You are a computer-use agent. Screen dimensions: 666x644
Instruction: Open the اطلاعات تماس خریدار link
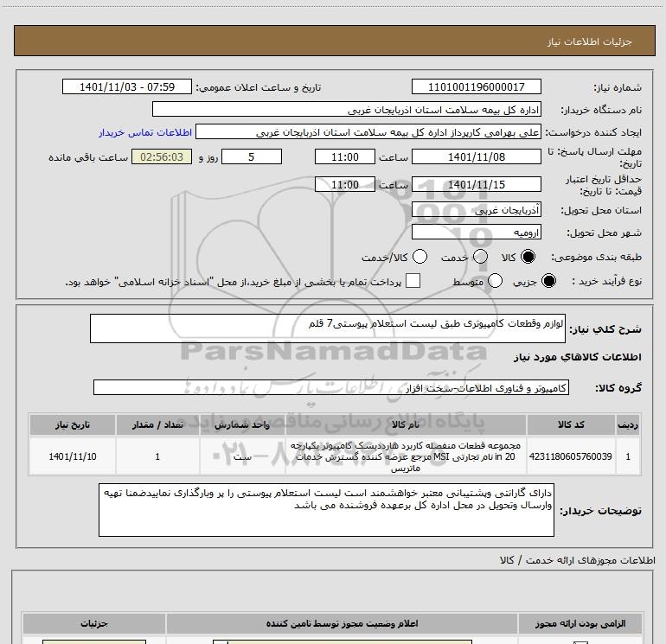(145, 133)
